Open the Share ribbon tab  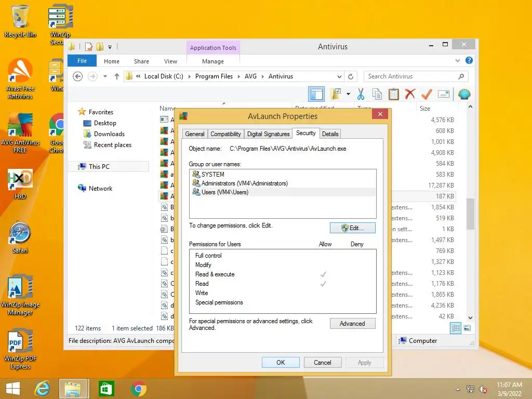click(x=141, y=61)
